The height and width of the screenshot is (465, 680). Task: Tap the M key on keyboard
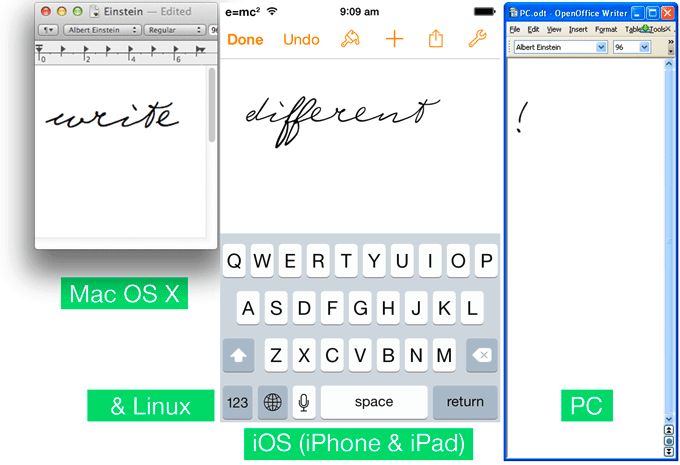(x=444, y=355)
